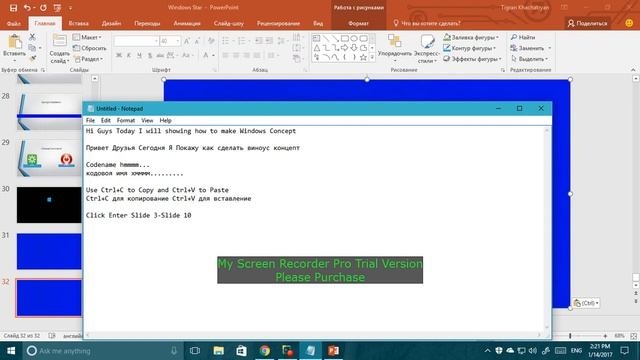Screen dimensions: 640x360
Task: Open Notepad Help menu
Action: point(165,120)
